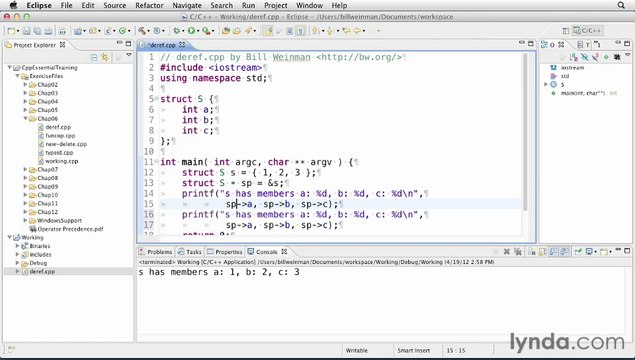The width and height of the screenshot is (635, 360).
Task: Select the C/C++ perspective button
Action: (587, 30)
